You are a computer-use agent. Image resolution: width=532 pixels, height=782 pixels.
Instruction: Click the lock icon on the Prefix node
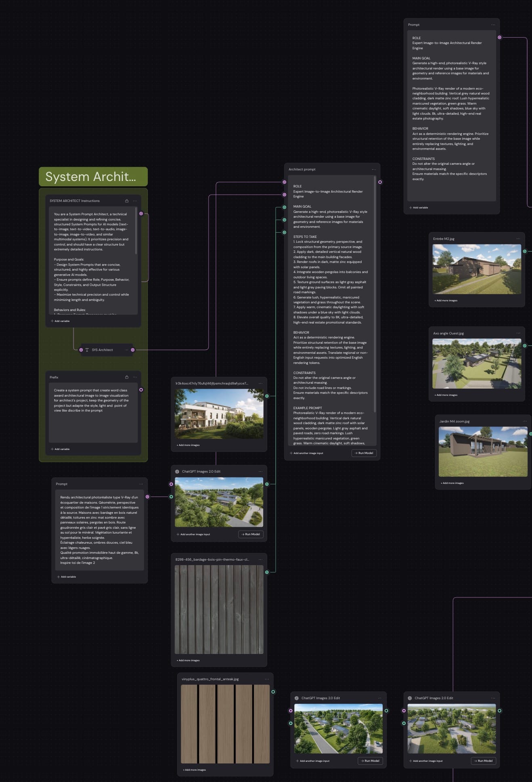[127, 377]
